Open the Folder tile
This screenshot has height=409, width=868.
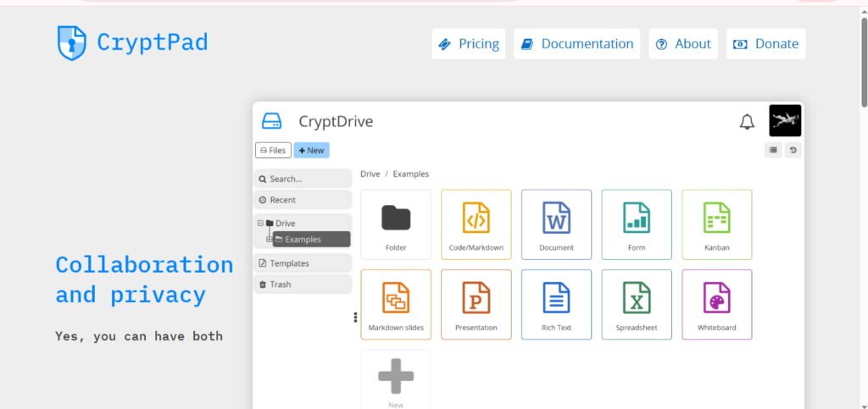click(x=396, y=224)
